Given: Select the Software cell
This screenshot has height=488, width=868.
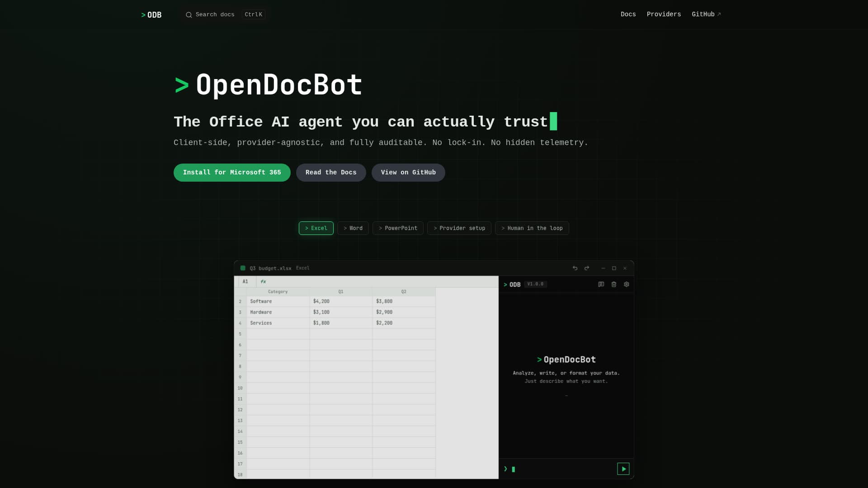Looking at the screenshot, I should (278, 301).
